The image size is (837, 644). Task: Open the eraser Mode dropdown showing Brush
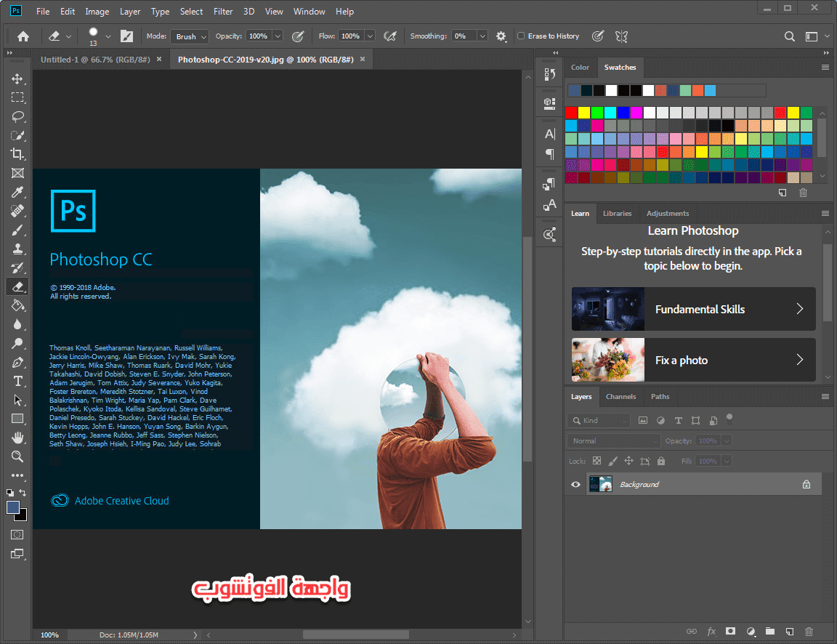(190, 36)
